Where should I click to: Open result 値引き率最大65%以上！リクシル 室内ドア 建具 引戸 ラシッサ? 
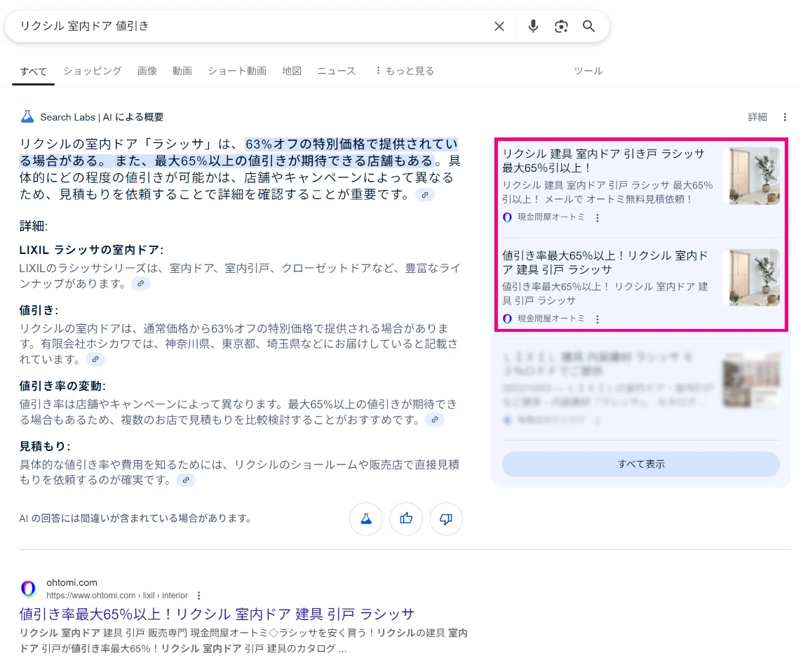[x=217, y=614]
